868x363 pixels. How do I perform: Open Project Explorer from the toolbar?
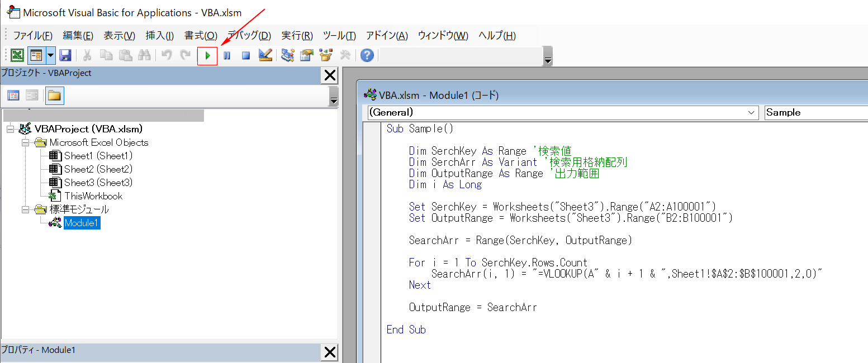coord(288,55)
